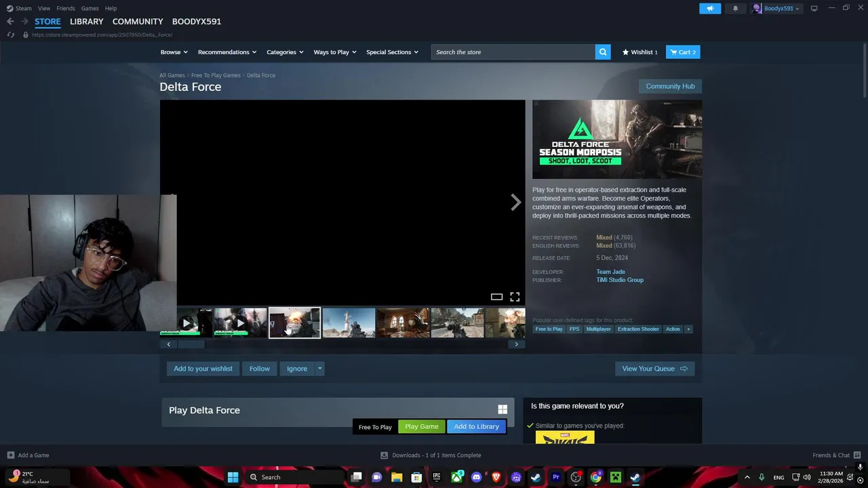Open Downloads status in bottom bar
The width and height of the screenshot is (868, 488).
(431, 455)
